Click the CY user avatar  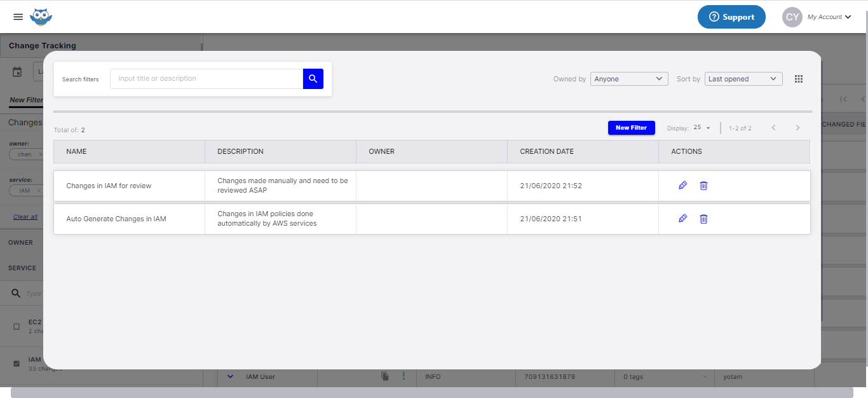pos(792,17)
